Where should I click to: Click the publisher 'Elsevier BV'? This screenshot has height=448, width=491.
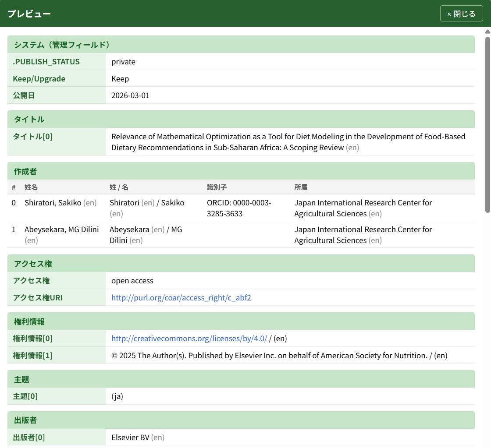coord(130,437)
